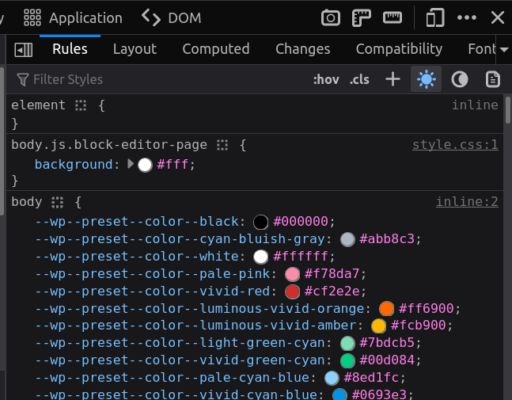Click the --wp--preset--color--luminous-vivid-orange property name
The height and width of the screenshot is (400, 512).
click(200, 308)
